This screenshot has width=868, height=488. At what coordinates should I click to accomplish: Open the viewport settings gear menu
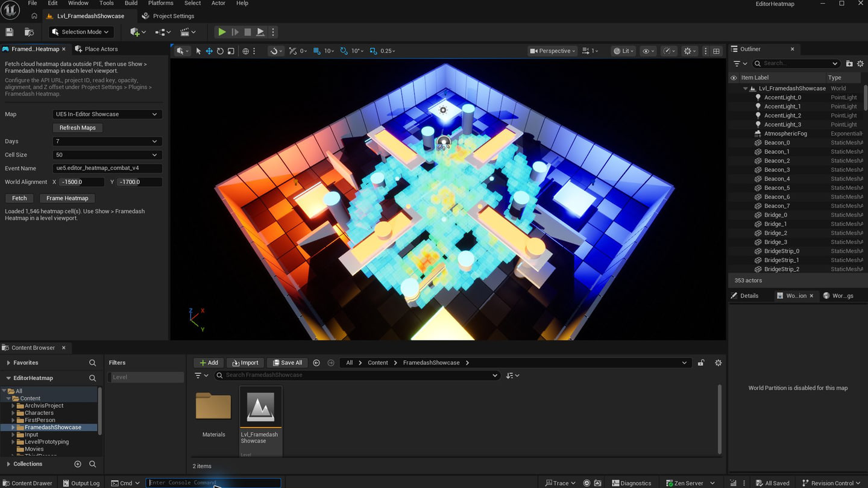coord(690,51)
